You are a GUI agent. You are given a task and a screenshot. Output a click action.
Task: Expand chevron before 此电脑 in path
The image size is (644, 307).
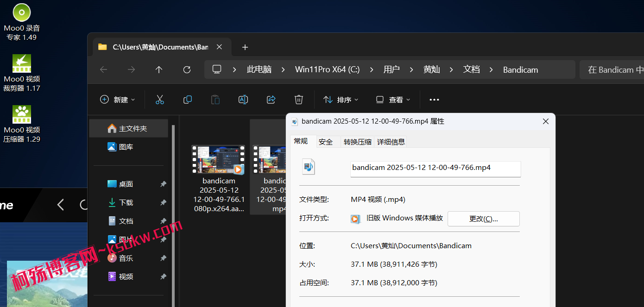click(x=234, y=70)
